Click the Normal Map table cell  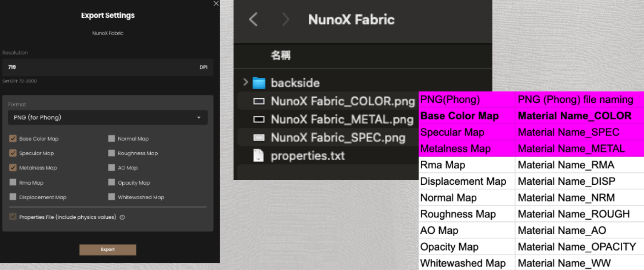[467, 198]
